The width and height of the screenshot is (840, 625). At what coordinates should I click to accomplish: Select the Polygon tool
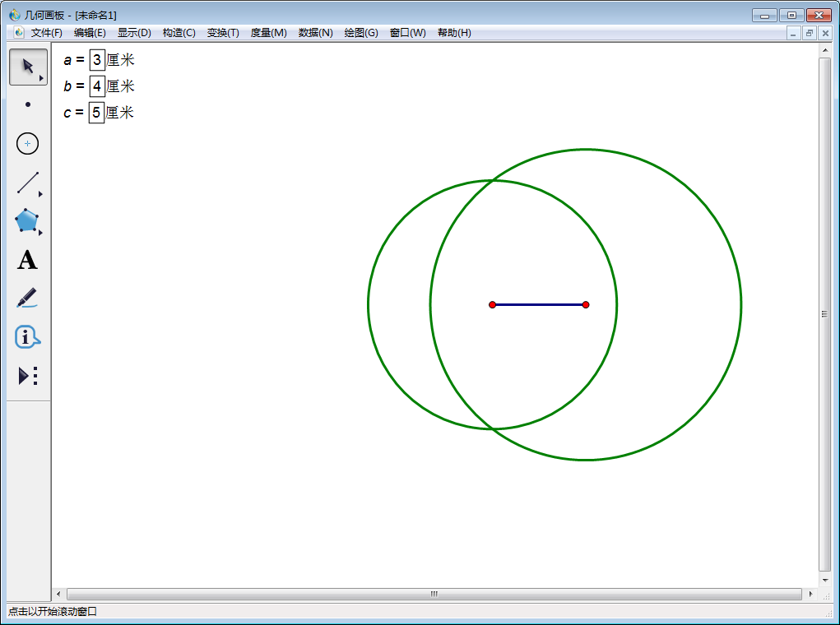pos(28,221)
